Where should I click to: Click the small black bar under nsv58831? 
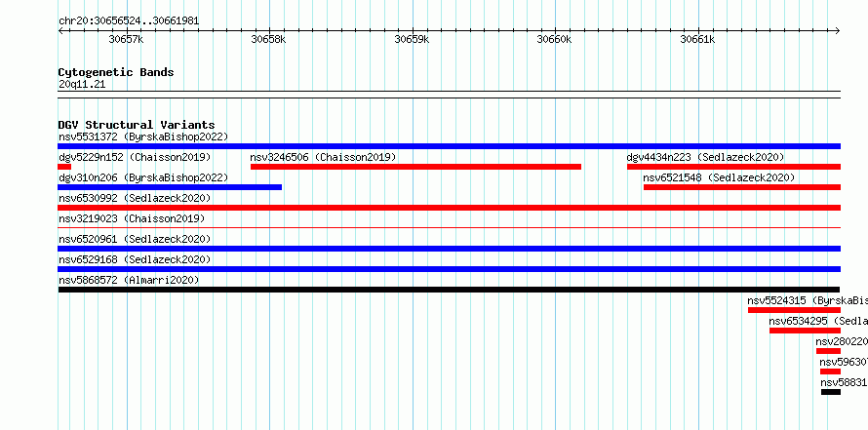pos(831,392)
